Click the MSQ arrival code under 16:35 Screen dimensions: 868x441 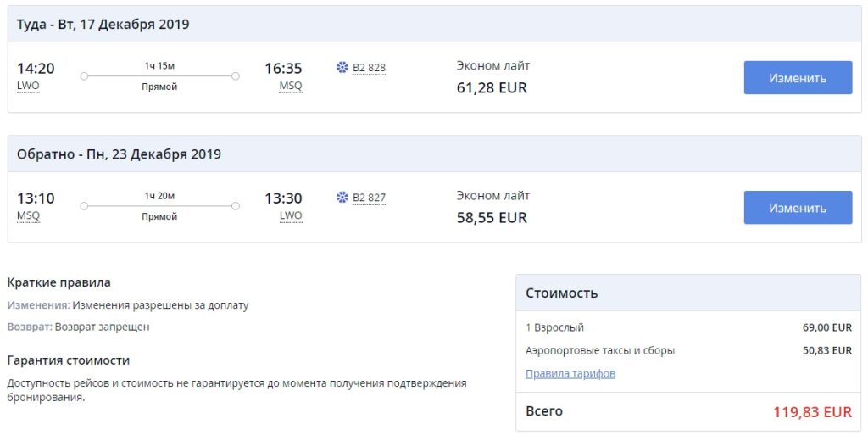[x=291, y=87]
